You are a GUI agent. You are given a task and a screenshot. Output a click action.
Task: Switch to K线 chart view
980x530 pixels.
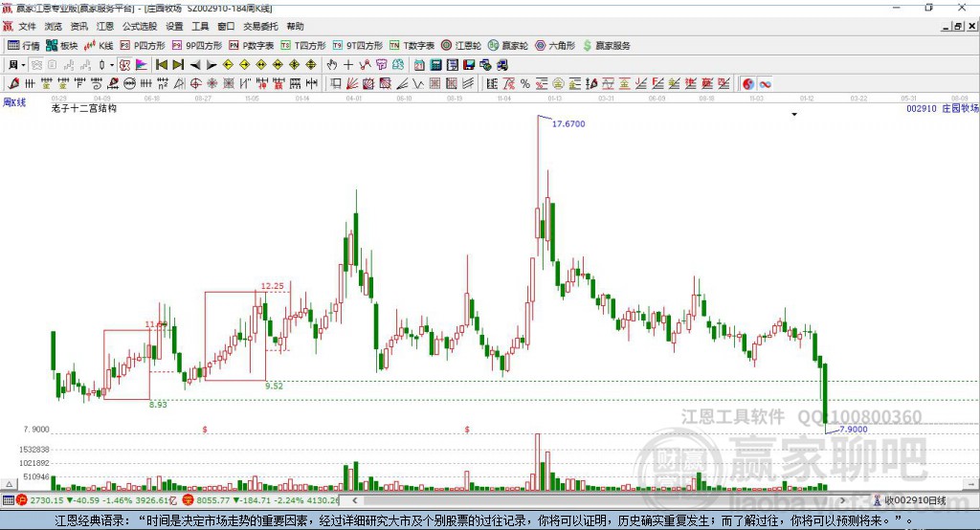(x=99, y=46)
